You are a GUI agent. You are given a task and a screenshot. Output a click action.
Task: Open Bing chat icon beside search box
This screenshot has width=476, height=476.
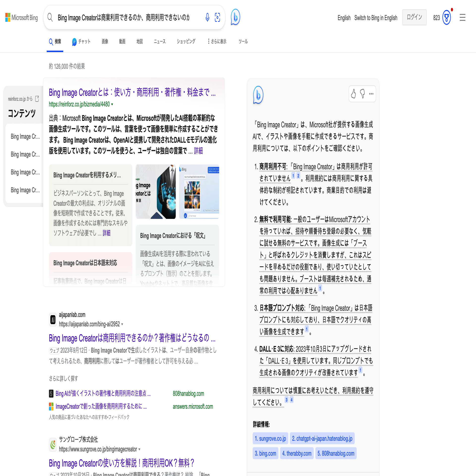[x=235, y=17]
